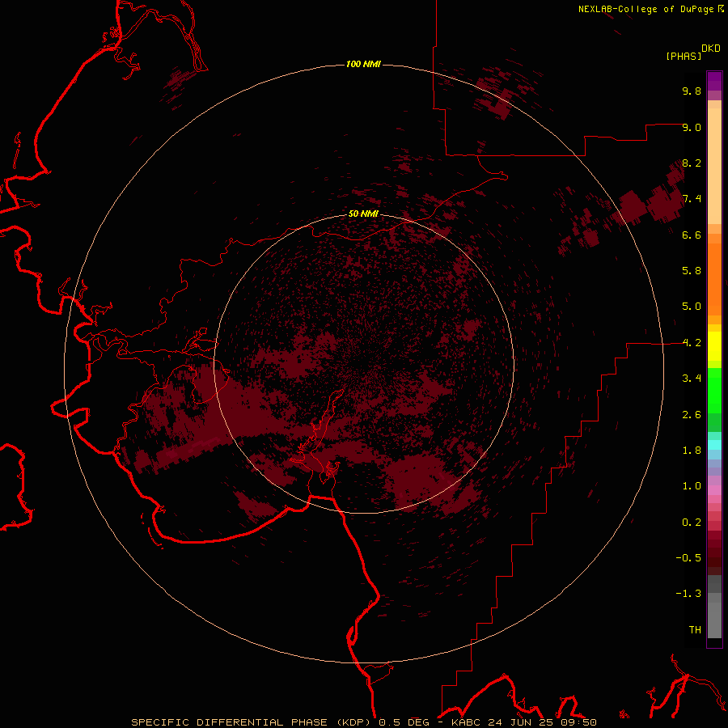Select the 50 NMI range ring label

point(363,214)
